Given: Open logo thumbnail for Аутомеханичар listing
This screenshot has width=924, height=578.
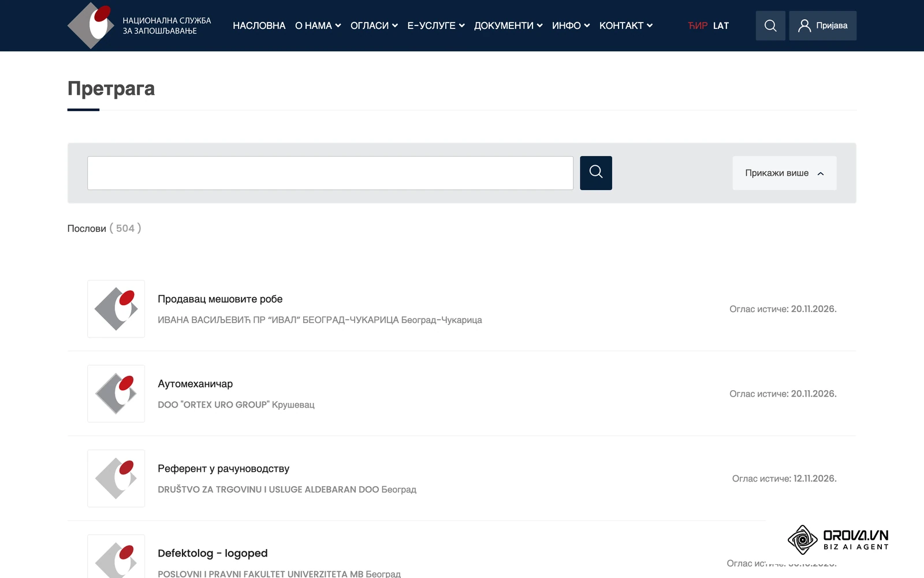Looking at the screenshot, I should coord(116,394).
